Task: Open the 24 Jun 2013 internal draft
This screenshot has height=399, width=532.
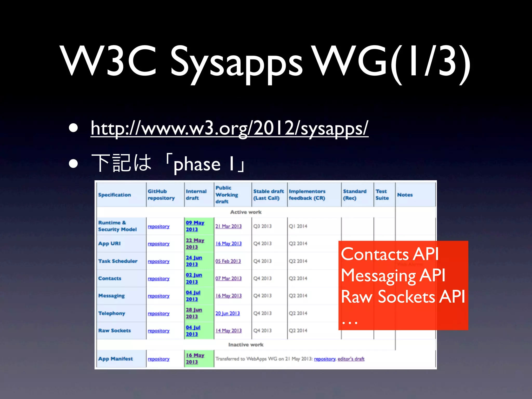Action: (194, 261)
